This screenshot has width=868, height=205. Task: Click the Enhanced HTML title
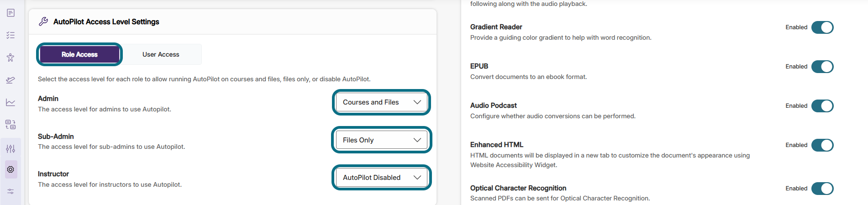pyautogui.click(x=497, y=145)
